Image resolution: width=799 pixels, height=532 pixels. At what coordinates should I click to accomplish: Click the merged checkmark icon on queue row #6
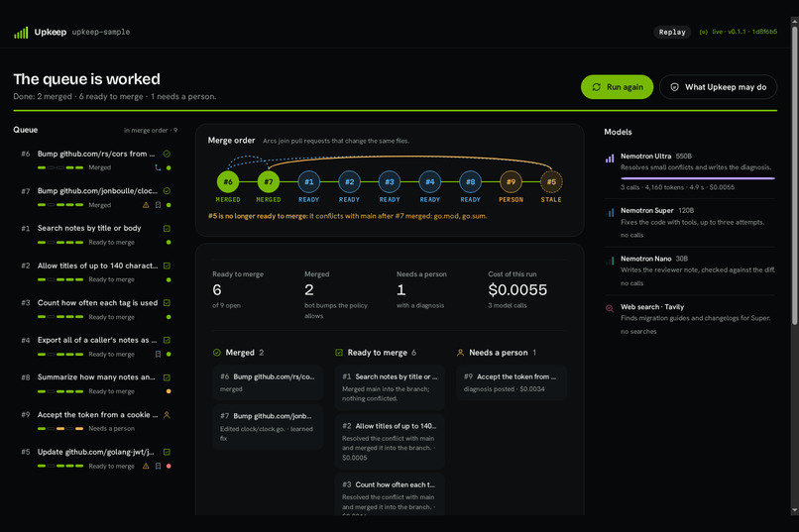pyautogui.click(x=167, y=154)
